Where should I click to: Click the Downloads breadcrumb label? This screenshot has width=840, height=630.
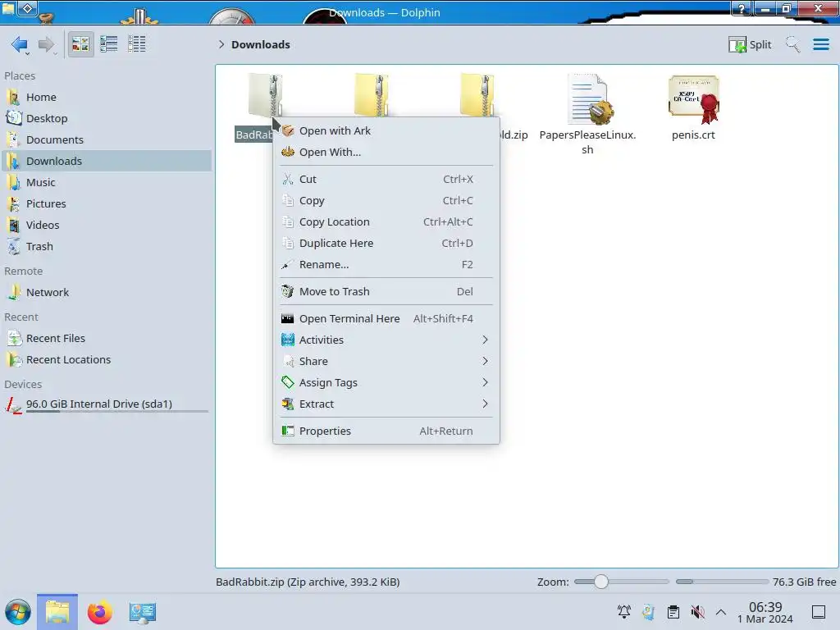[260, 44]
